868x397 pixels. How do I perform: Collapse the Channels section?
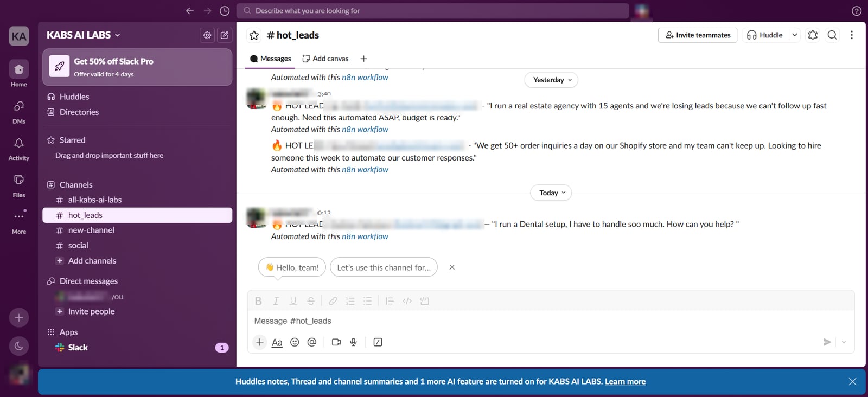[x=76, y=185]
